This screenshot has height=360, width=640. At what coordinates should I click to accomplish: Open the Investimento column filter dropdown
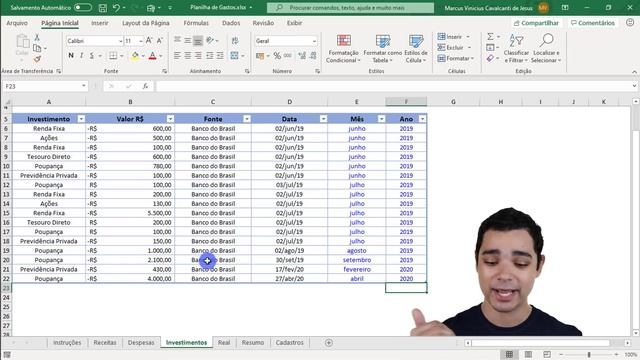(x=81, y=119)
